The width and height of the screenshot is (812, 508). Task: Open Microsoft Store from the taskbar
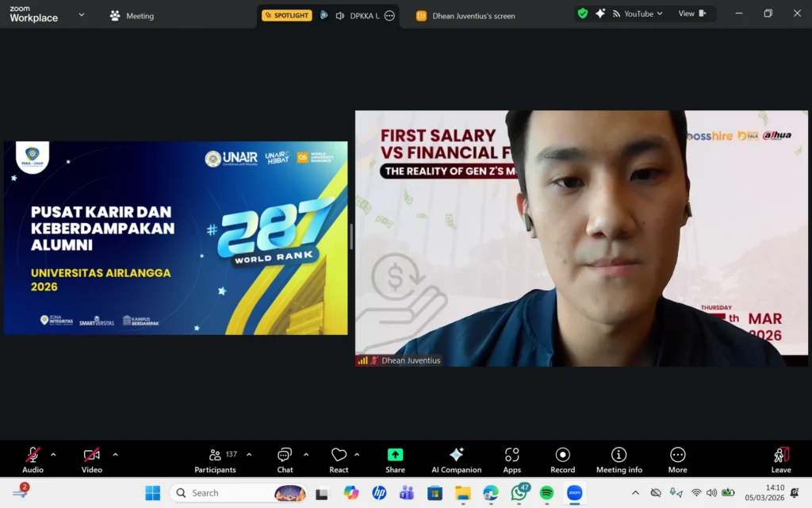(x=435, y=493)
